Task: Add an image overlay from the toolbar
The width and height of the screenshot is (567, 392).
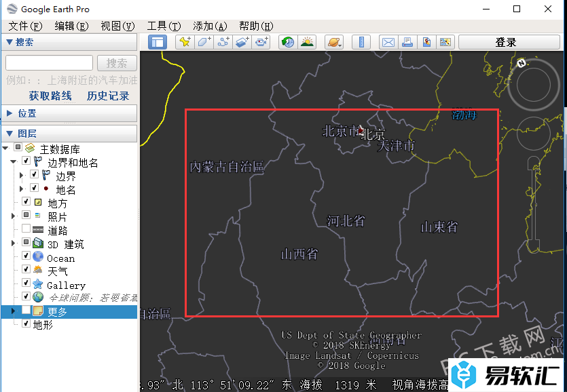Action: [x=242, y=42]
